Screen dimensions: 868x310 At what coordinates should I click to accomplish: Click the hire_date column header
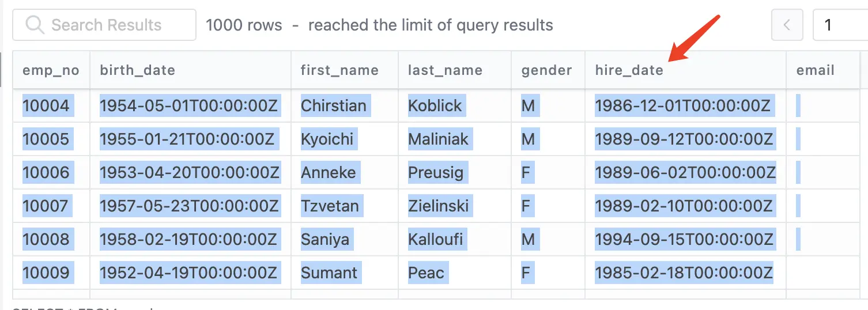686,70
